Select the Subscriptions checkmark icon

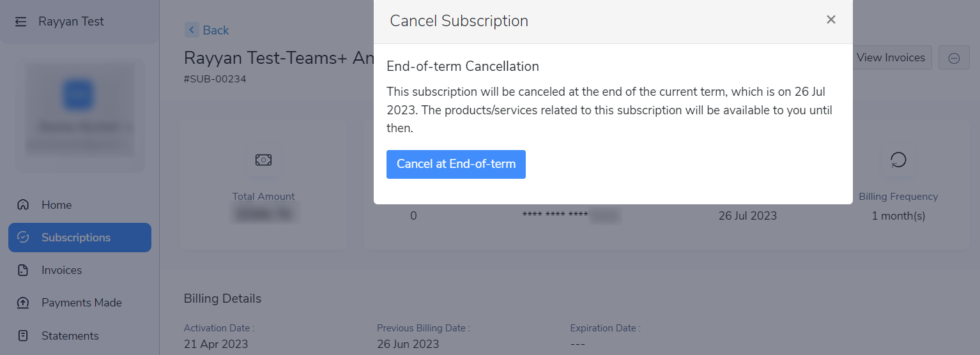(23, 238)
